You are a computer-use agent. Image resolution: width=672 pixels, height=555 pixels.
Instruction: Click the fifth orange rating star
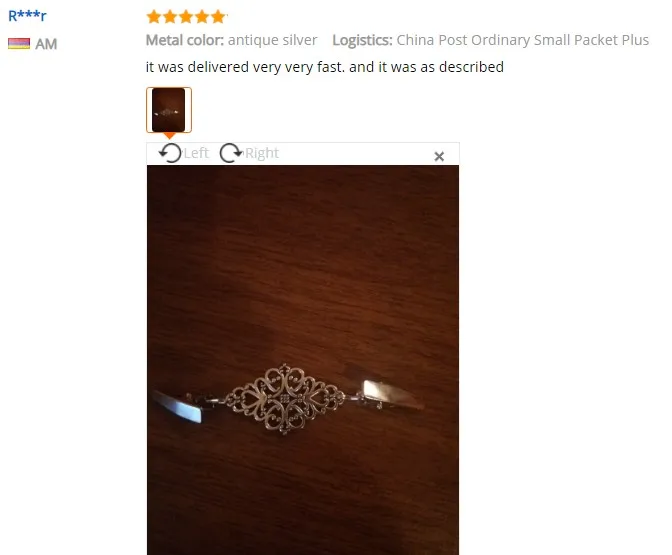218,17
